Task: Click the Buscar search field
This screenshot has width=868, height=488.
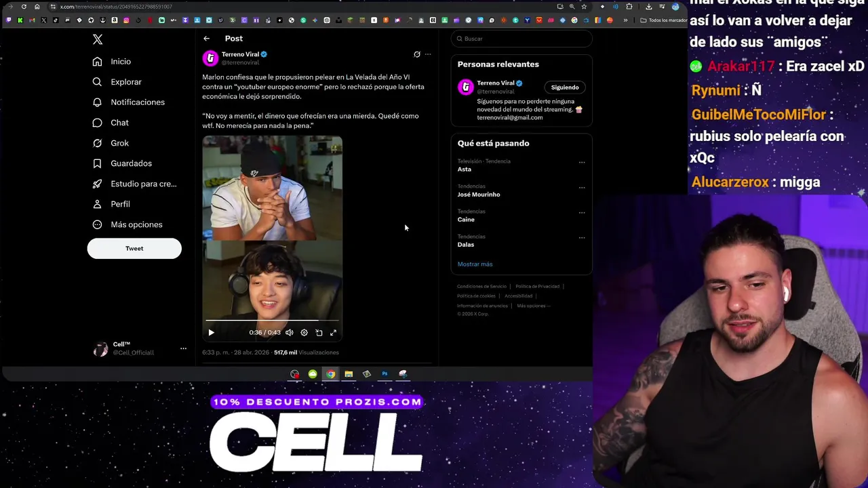Action: coord(521,39)
